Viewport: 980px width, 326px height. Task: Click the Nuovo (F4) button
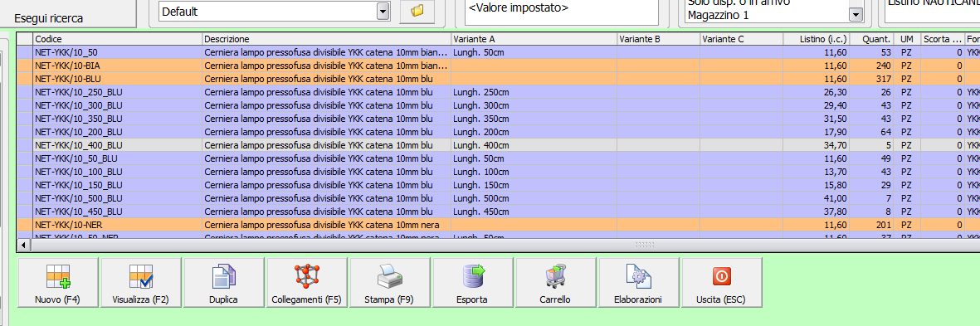coord(58,283)
